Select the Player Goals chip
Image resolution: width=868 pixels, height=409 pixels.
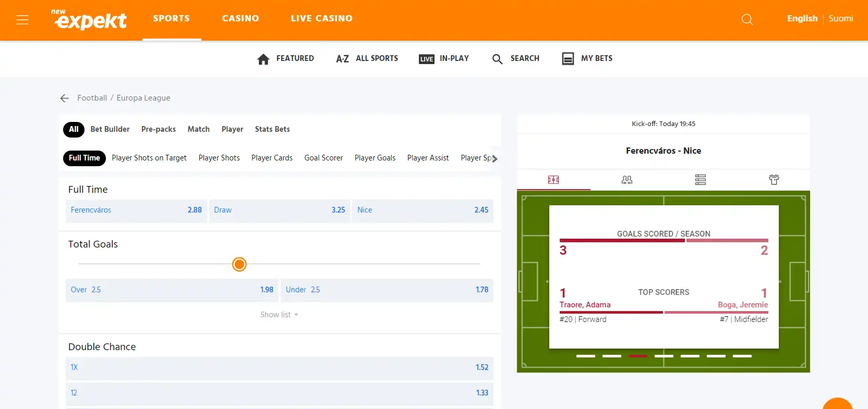[x=375, y=158]
